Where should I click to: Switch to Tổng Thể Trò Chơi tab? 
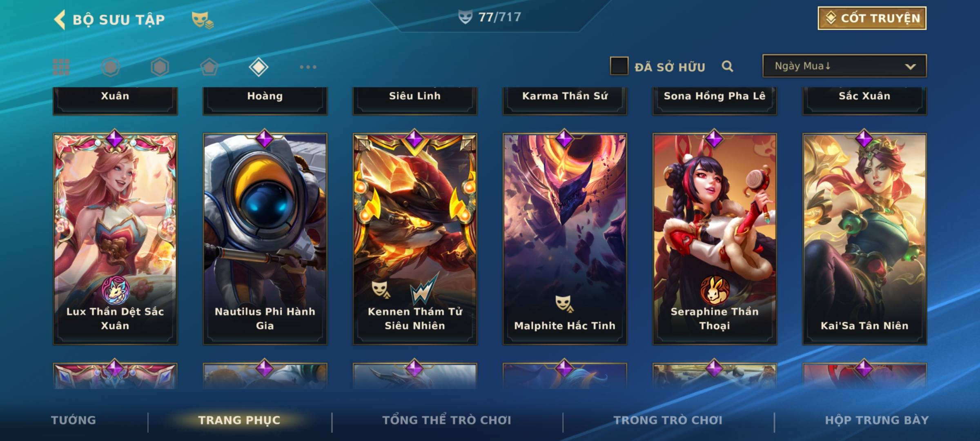coord(447,420)
